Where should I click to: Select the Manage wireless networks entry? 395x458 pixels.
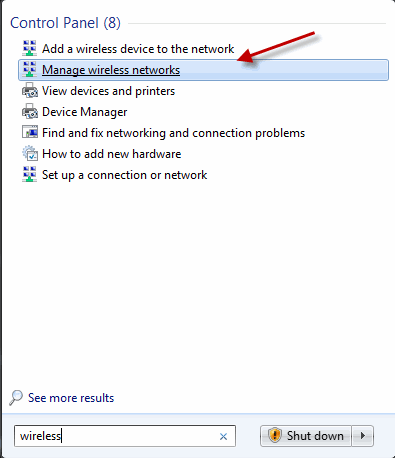tap(203, 70)
